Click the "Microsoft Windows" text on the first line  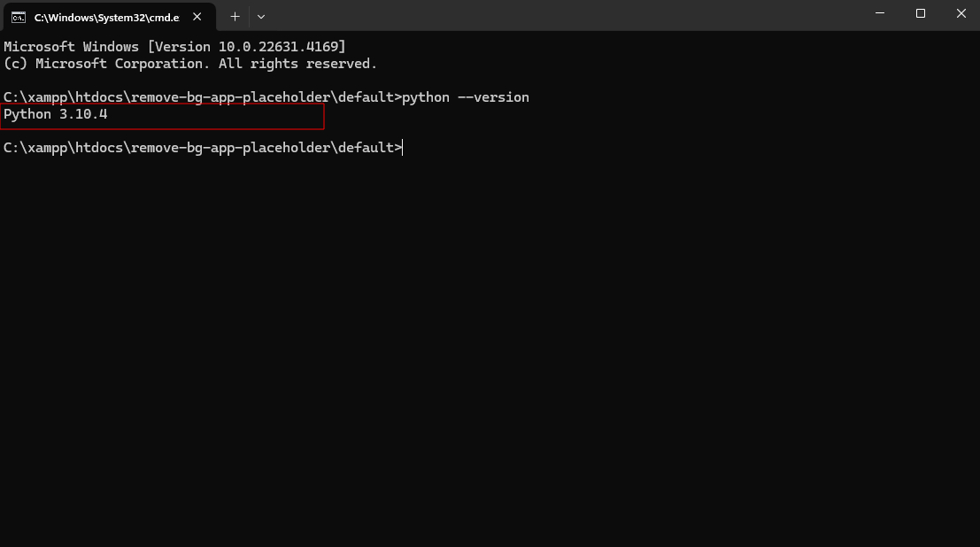pos(71,46)
